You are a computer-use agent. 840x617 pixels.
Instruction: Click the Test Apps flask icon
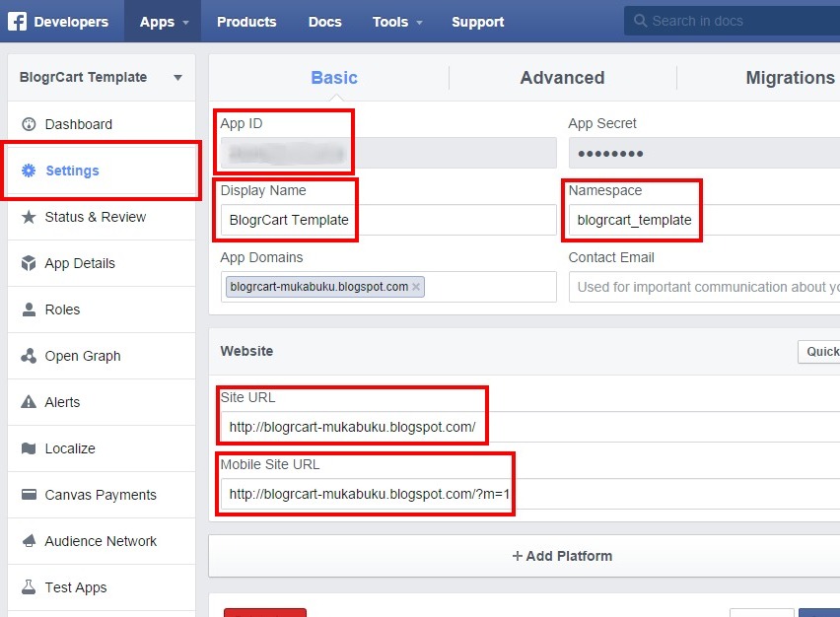29,587
